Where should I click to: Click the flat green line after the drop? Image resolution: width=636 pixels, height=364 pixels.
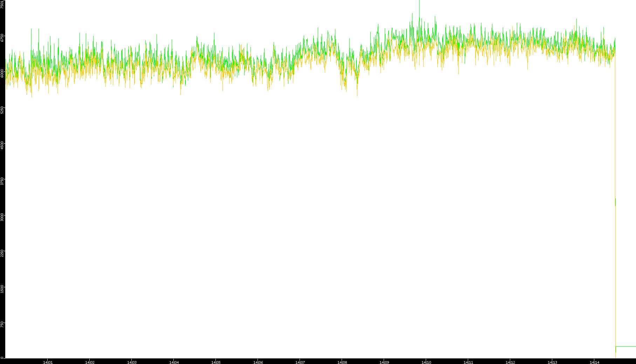[625, 346]
